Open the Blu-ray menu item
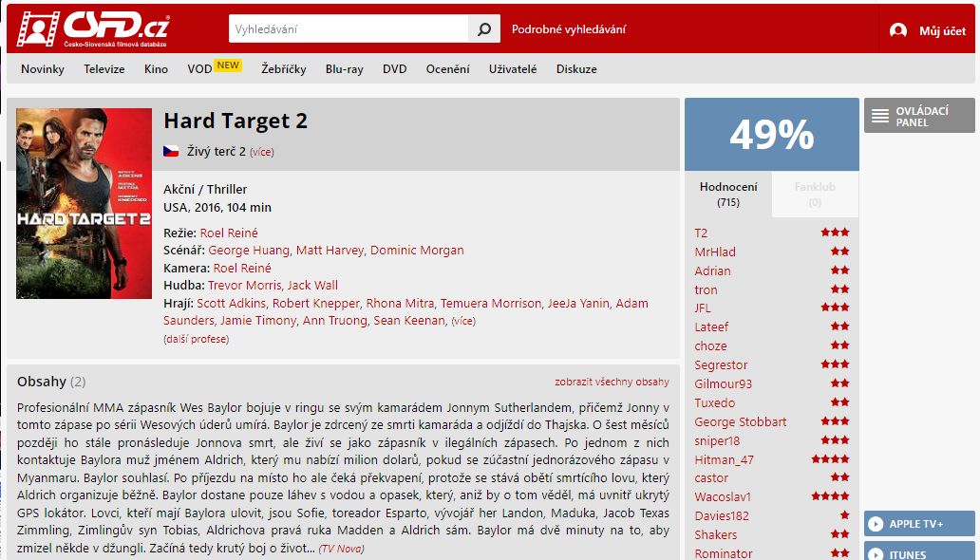The width and height of the screenshot is (980, 560). pyautogui.click(x=345, y=68)
